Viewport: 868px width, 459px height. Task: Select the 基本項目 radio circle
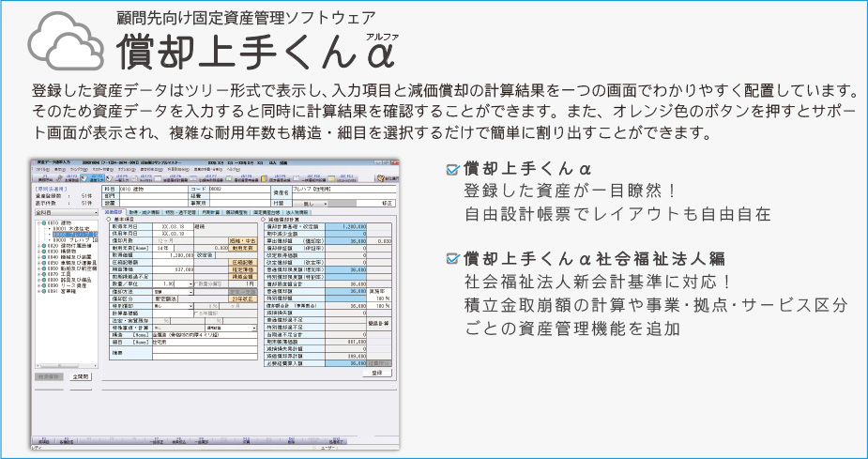click(x=110, y=220)
